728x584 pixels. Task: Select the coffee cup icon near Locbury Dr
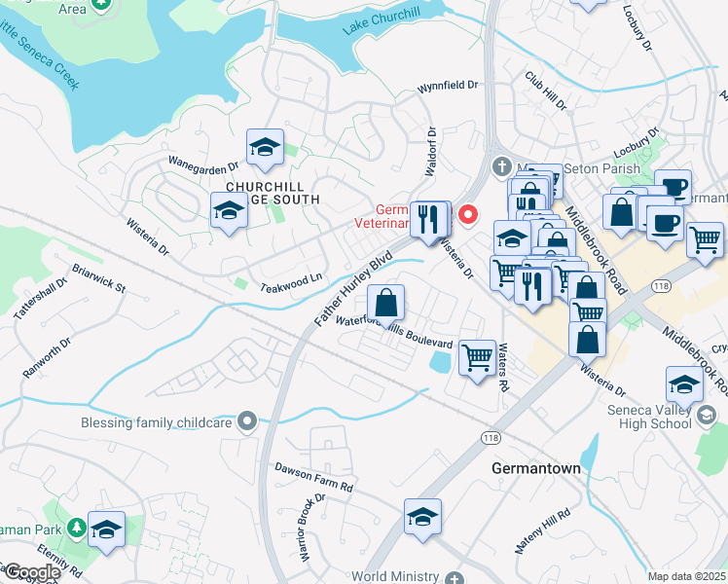pos(672,187)
